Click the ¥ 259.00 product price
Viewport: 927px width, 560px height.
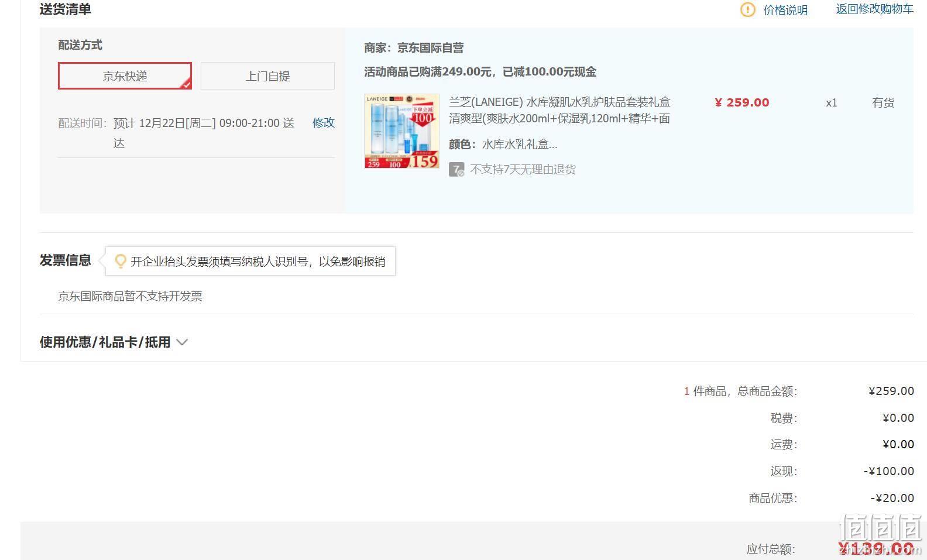click(741, 102)
